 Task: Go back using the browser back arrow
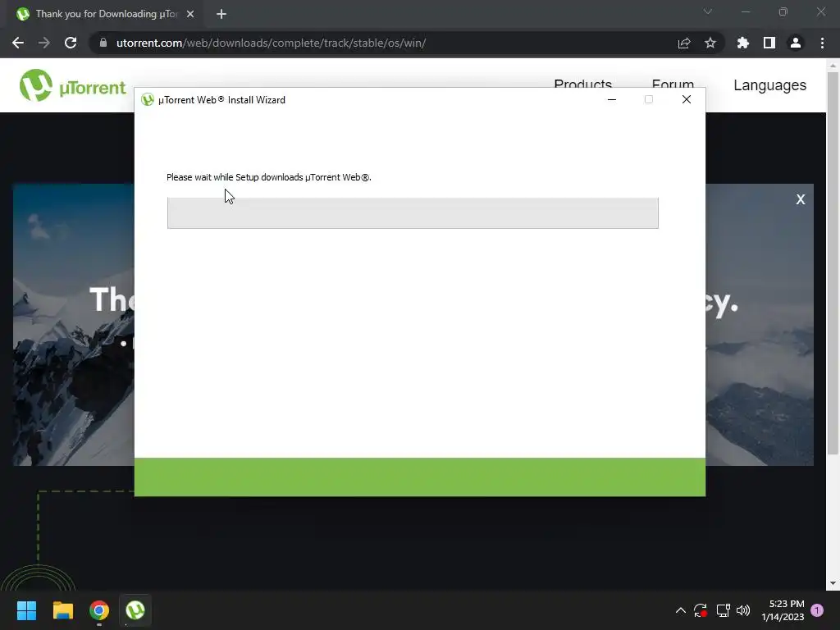(18, 43)
